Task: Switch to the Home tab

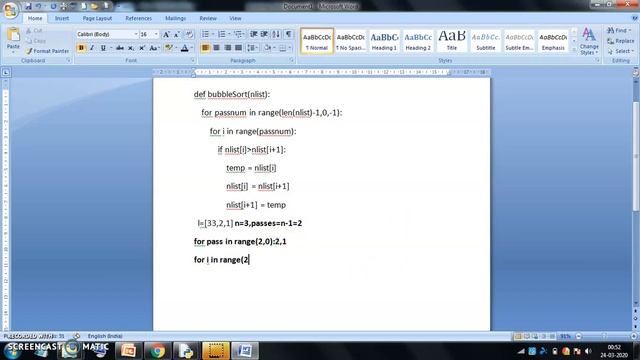Action: point(35,18)
